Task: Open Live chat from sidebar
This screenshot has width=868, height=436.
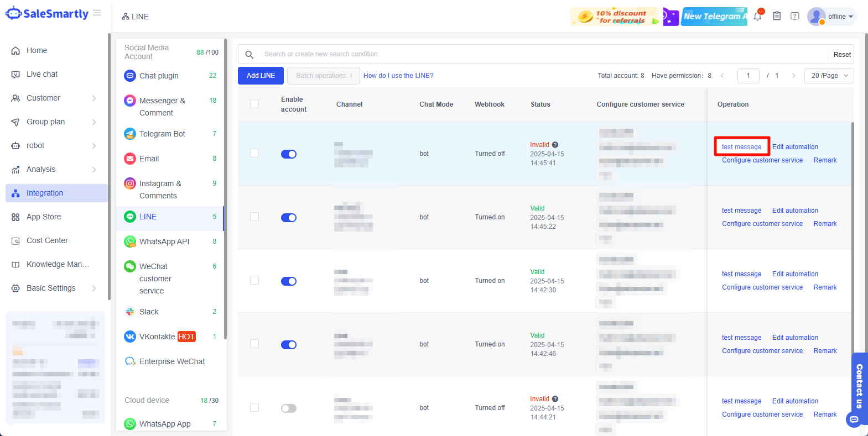Action: coord(42,74)
